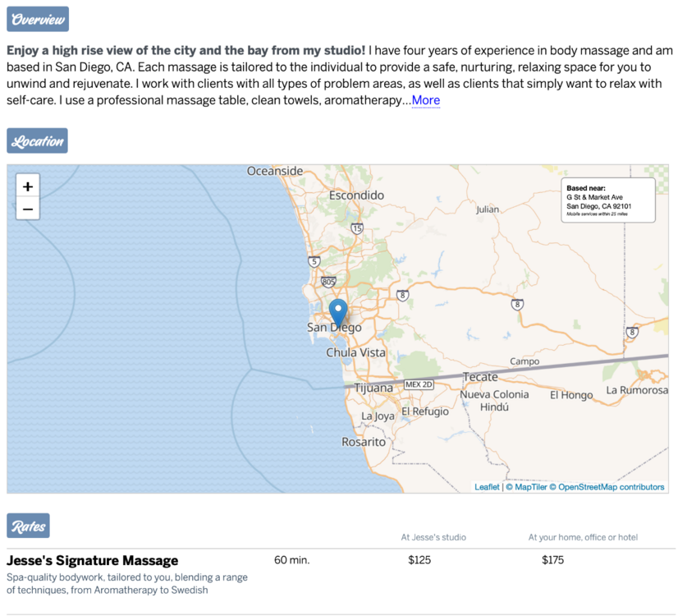Open the MapTiler attribution link

point(526,487)
